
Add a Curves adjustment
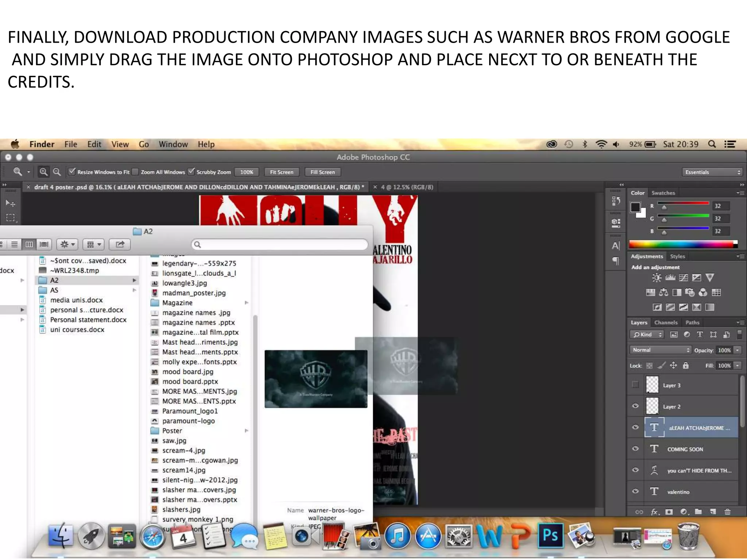[683, 278]
